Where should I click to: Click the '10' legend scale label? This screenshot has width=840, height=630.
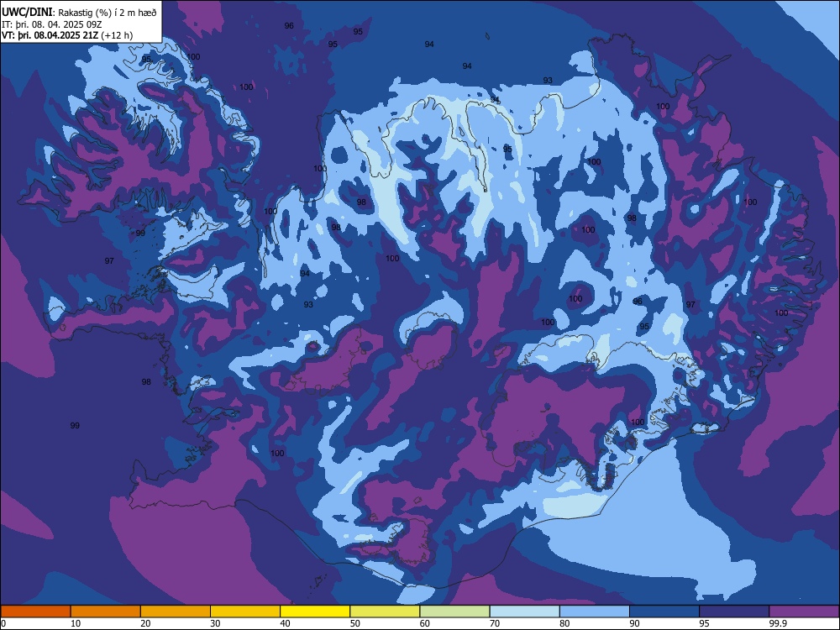76,623
